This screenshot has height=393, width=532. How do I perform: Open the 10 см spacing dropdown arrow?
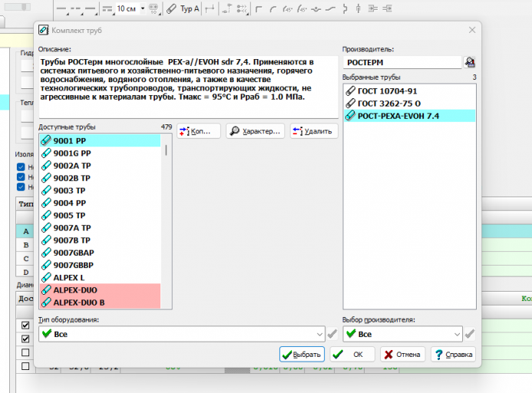143,8
